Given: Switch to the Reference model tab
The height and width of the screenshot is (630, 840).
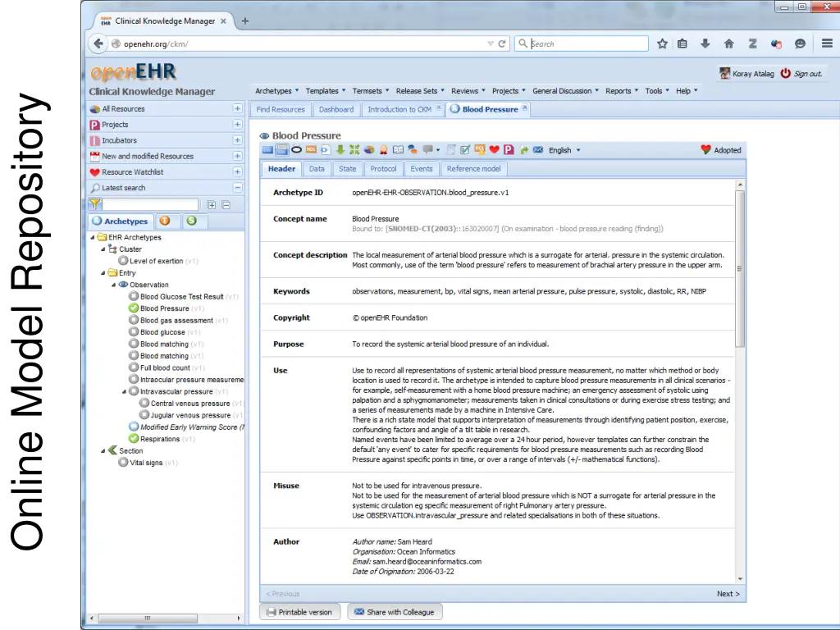Looking at the screenshot, I should point(473,169).
